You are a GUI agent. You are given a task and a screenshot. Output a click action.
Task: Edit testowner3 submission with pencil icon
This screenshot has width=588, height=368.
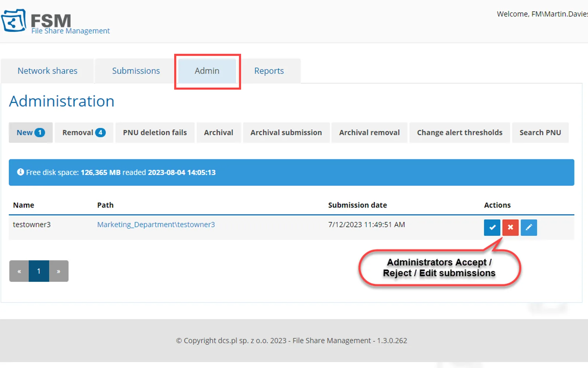click(x=529, y=227)
